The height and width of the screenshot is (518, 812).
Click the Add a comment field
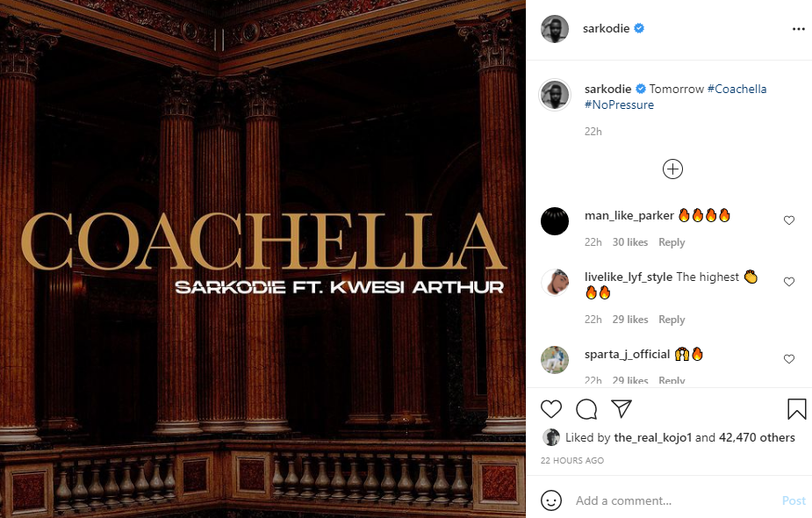673,500
